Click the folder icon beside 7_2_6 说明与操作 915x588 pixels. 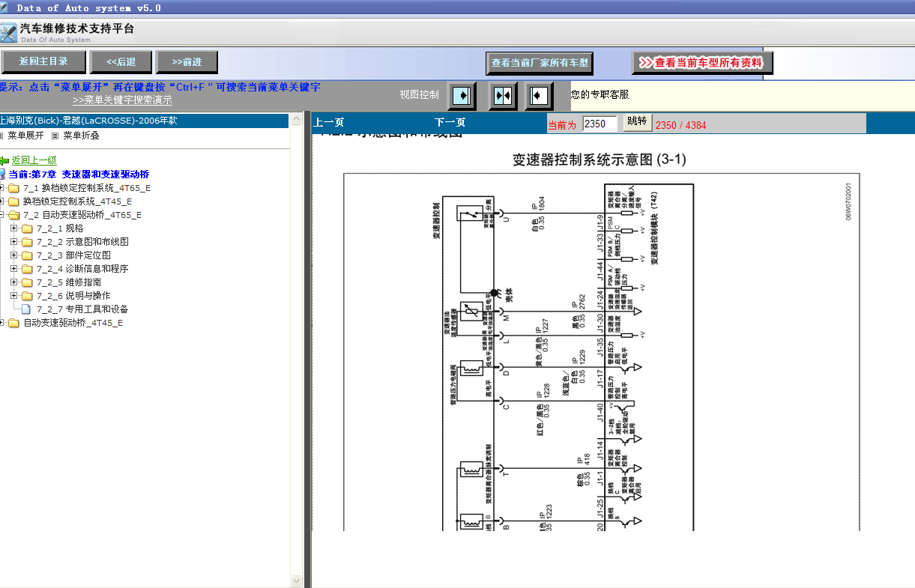click(x=27, y=296)
